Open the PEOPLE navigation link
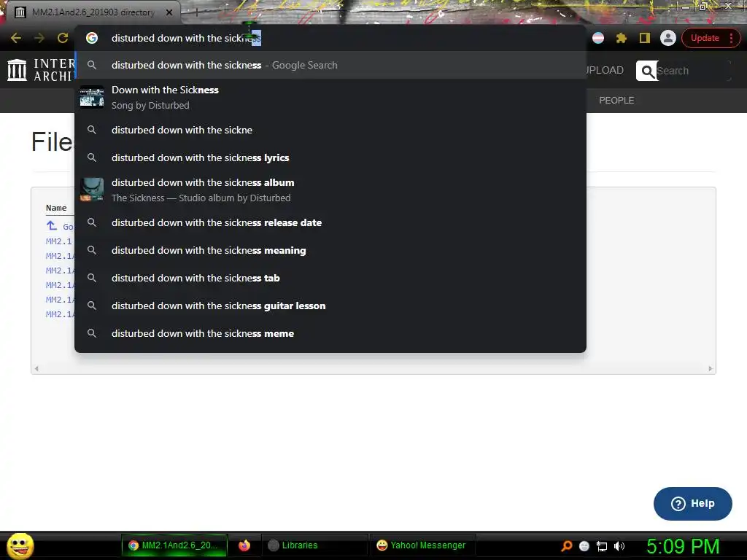Viewport: 747px width, 560px height. (x=616, y=101)
